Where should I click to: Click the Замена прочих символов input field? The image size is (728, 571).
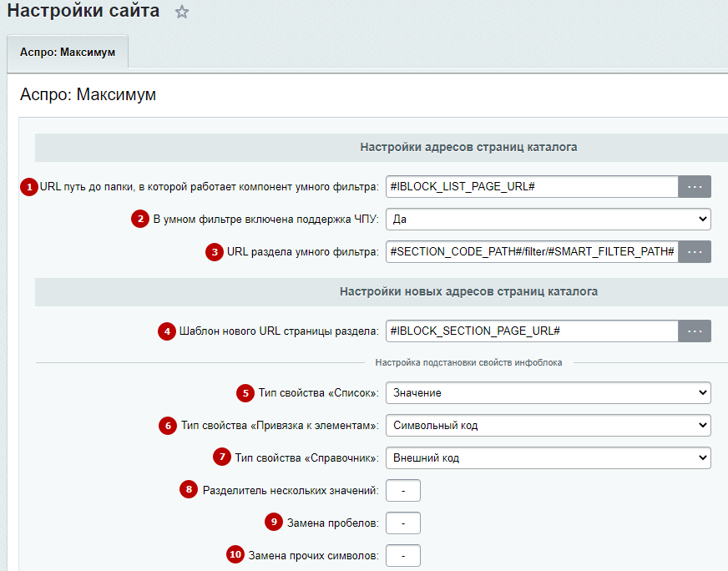403,556
